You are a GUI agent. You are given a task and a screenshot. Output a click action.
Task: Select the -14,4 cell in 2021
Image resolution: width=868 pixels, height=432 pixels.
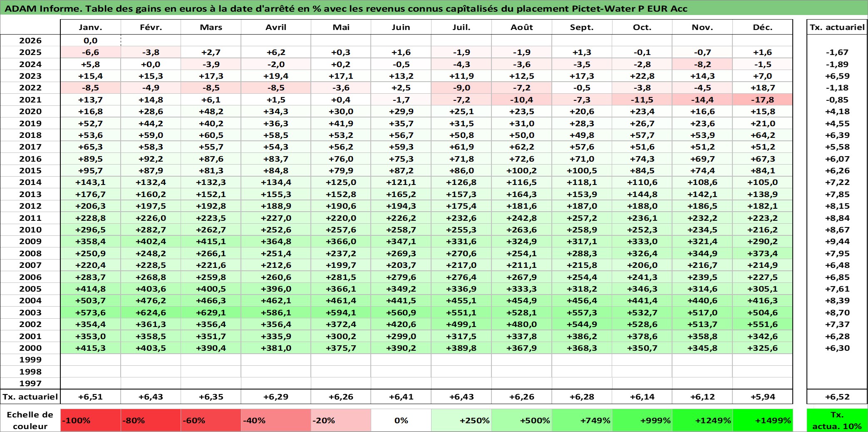pos(702,100)
